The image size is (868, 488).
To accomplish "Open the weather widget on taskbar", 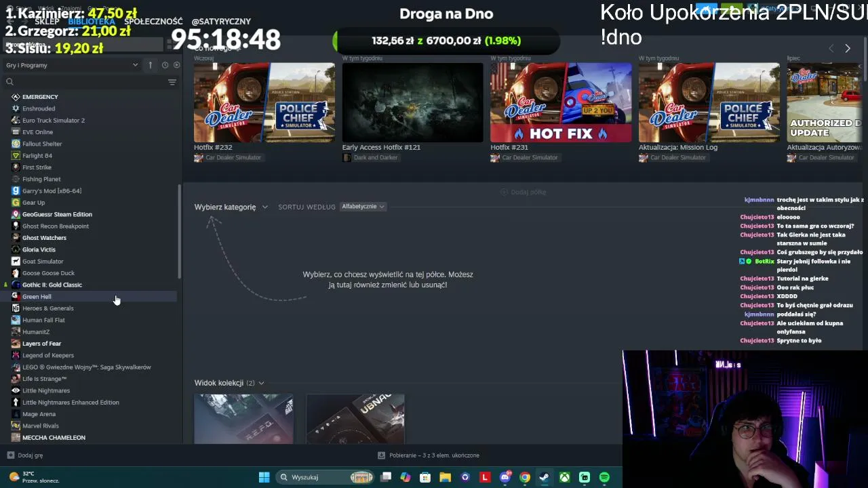I will coord(34,477).
